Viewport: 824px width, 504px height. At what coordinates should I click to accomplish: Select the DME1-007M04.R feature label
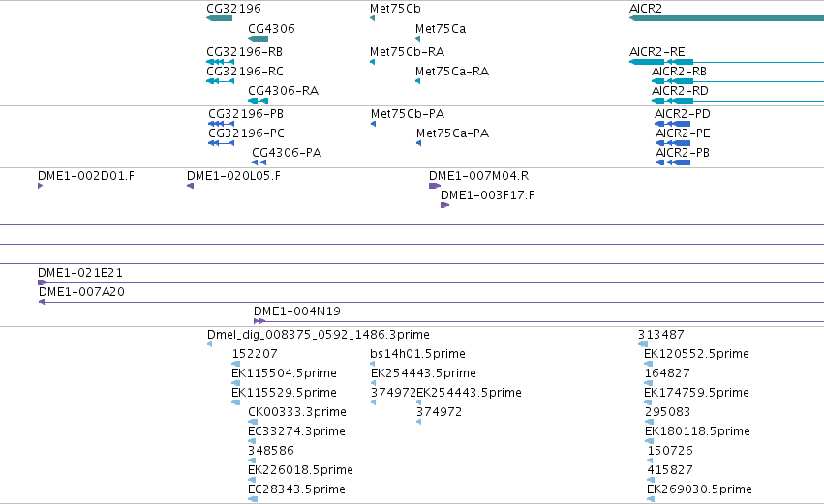point(478,176)
